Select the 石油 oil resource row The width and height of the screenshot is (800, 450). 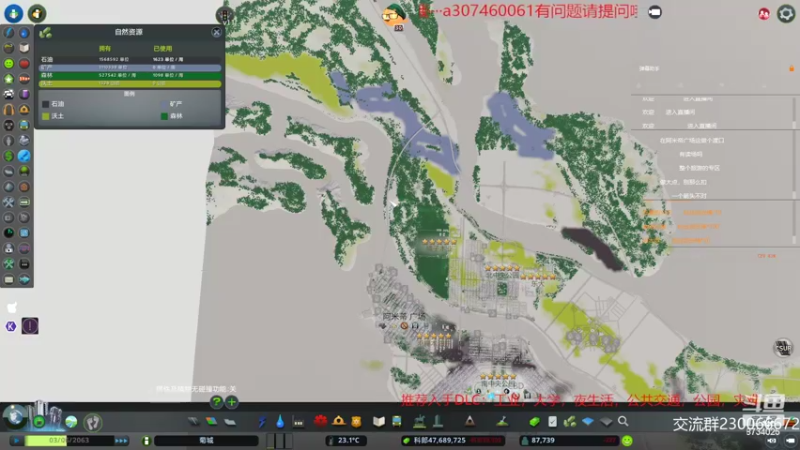coord(130,60)
